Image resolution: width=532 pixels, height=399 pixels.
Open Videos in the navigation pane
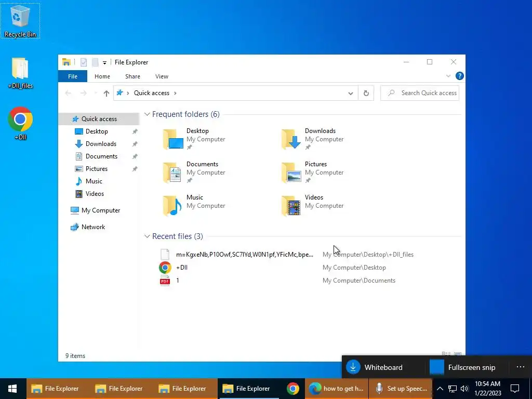click(x=95, y=194)
